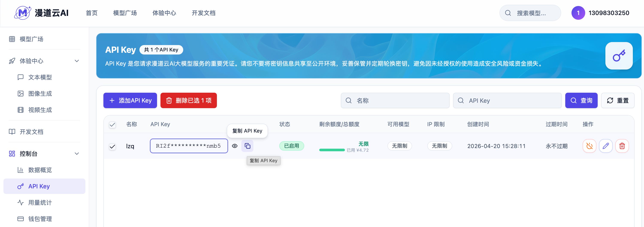The width and height of the screenshot is (644, 227).
Task: Uncheck the lzq row checkbox
Action: [x=112, y=146]
